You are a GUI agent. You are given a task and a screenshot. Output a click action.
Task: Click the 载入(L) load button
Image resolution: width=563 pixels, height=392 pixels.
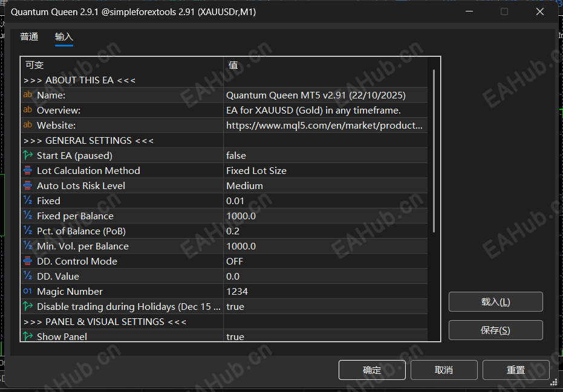[x=495, y=301]
